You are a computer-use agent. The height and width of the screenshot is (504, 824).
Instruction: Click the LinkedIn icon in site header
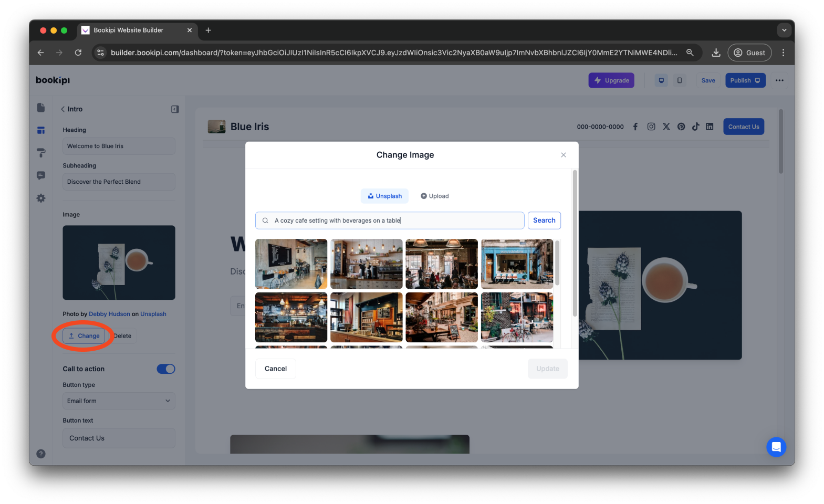tap(710, 127)
